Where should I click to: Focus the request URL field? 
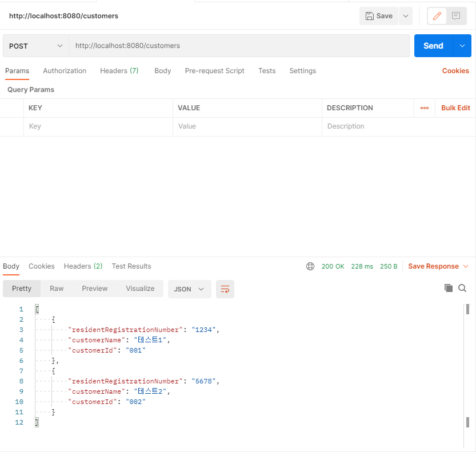(239, 46)
